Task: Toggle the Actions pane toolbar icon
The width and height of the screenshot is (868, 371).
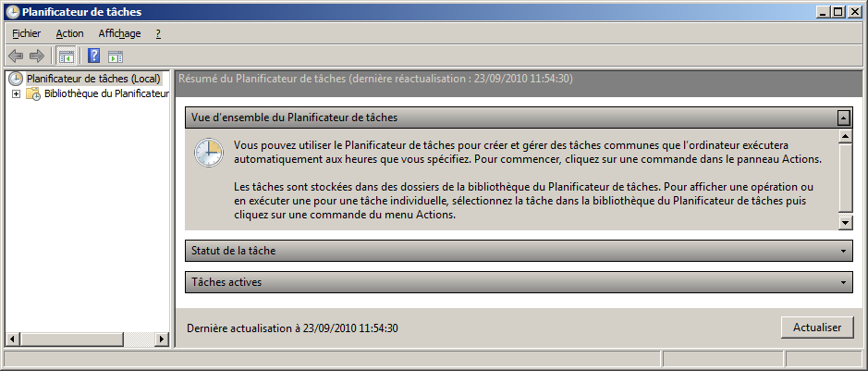Action: [x=116, y=56]
